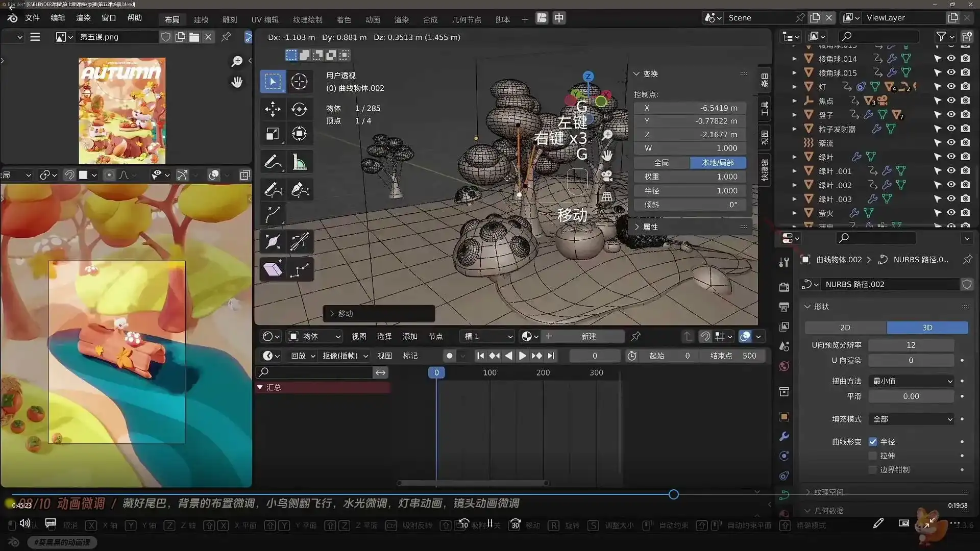Expand the 纹理空间 section
Image resolution: width=980 pixels, height=551 pixels.
click(x=828, y=492)
